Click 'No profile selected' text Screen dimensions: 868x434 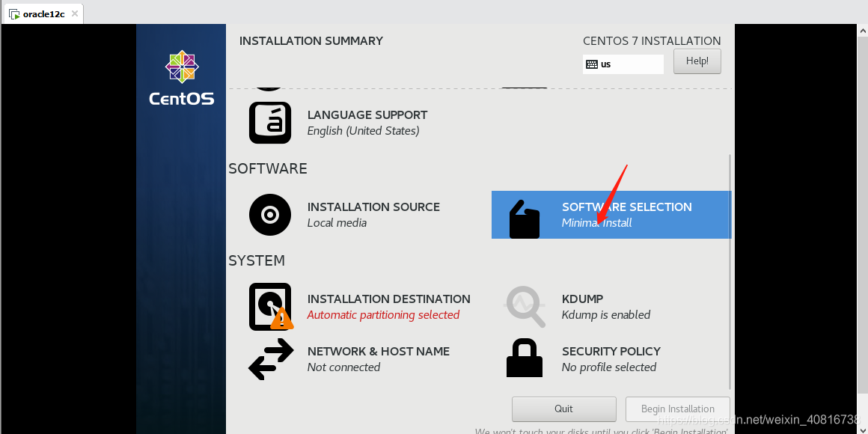(x=609, y=367)
